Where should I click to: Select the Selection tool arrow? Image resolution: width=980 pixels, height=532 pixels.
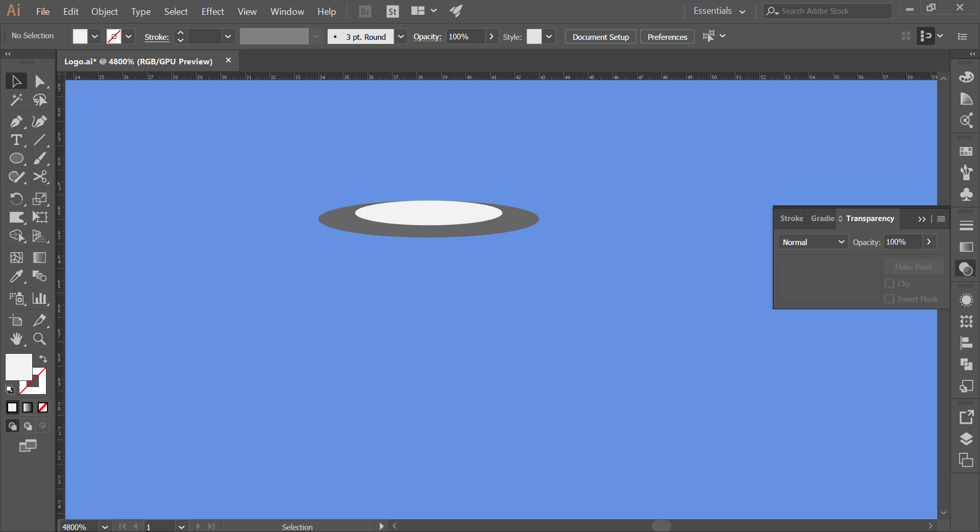click(x=16, y=81)
